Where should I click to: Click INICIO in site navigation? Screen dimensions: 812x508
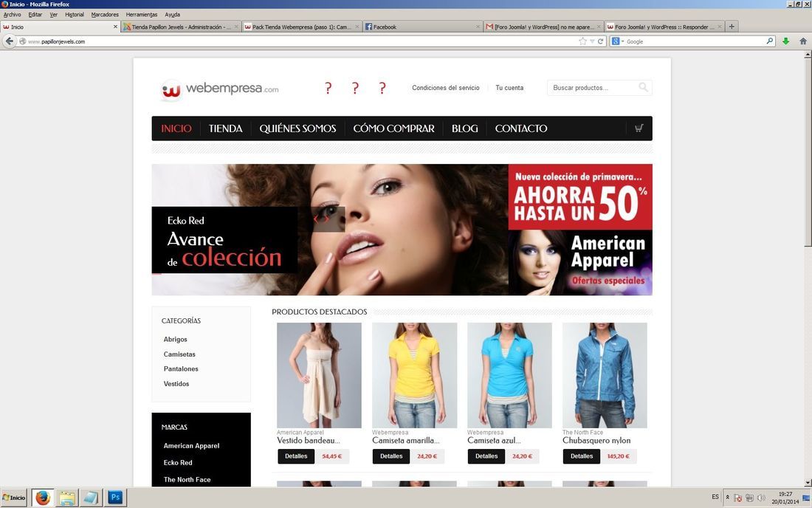(x=176, y=128)
